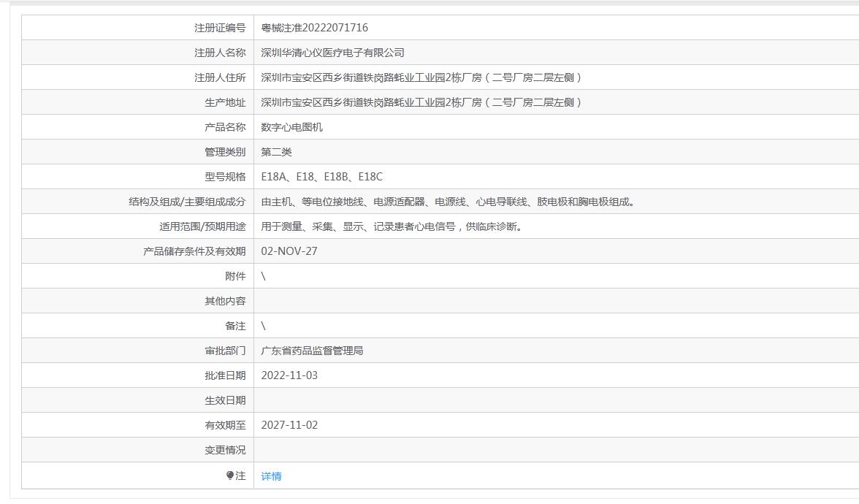Viewport: 859px width, 504px height.
Task: Select registration number 粤械注准20222071716
Action: (x=314, y=28)
